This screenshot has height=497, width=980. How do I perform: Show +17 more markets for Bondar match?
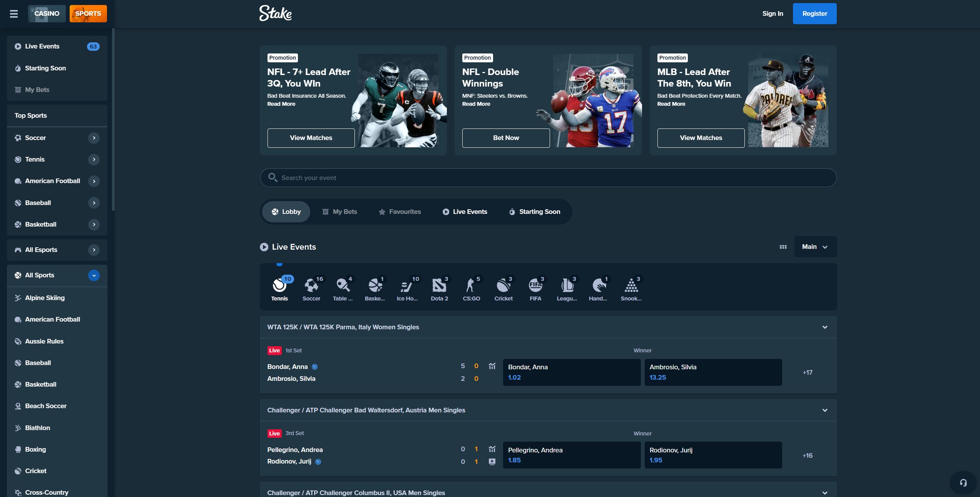808,372
